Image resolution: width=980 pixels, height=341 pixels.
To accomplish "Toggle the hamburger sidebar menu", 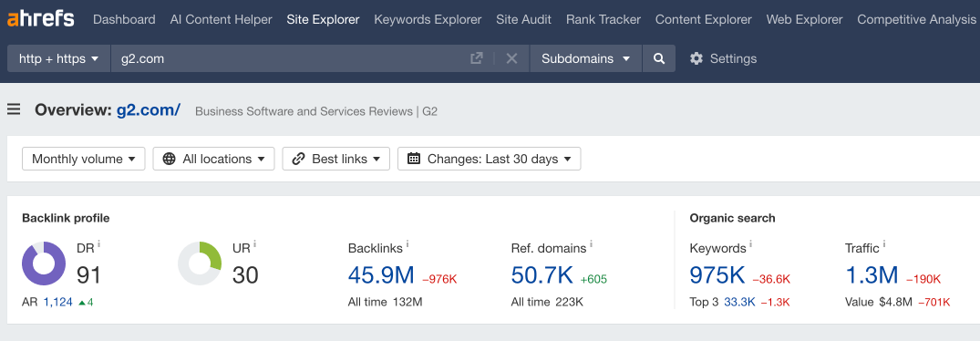I will click(x=14, y=110).
